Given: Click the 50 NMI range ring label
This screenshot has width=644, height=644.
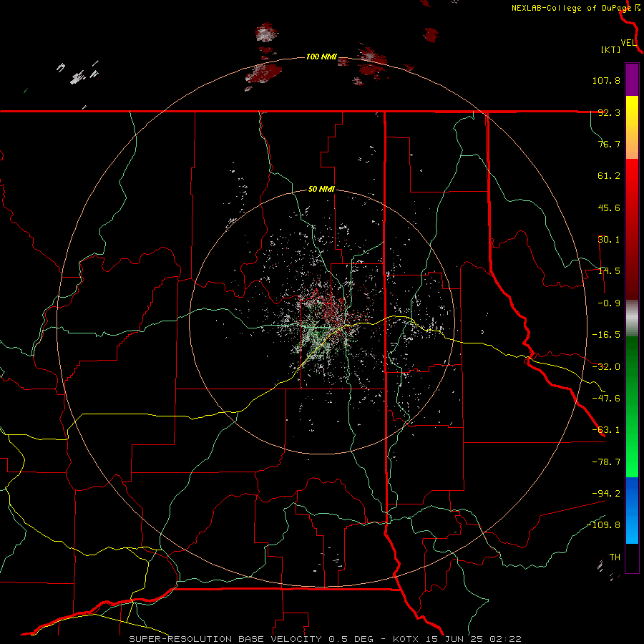Looking at the screenshot, I should click(x=321, y=190).
